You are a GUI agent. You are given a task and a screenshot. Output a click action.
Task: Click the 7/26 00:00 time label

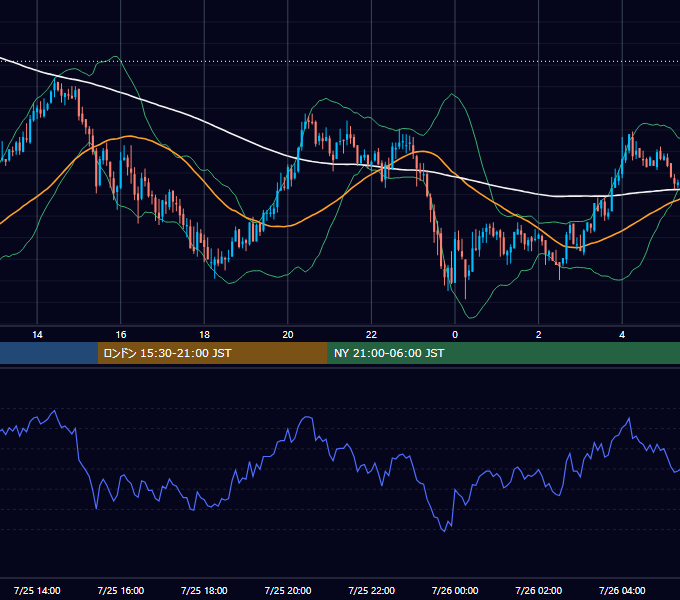pyautogui.click(x=455, y=590)
